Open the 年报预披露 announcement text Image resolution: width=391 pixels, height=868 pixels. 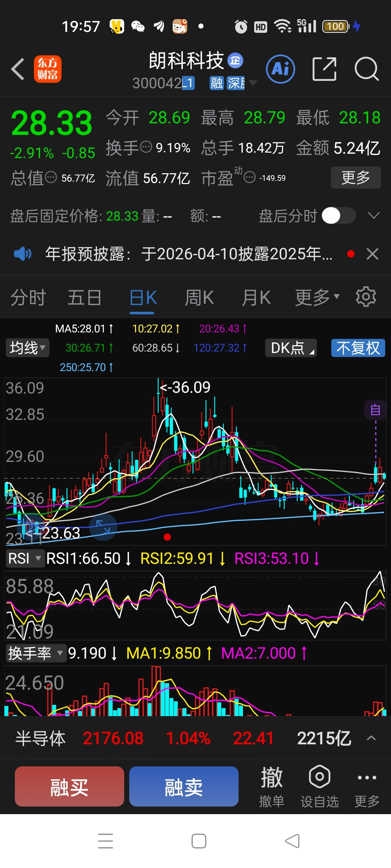click(189, 254)
